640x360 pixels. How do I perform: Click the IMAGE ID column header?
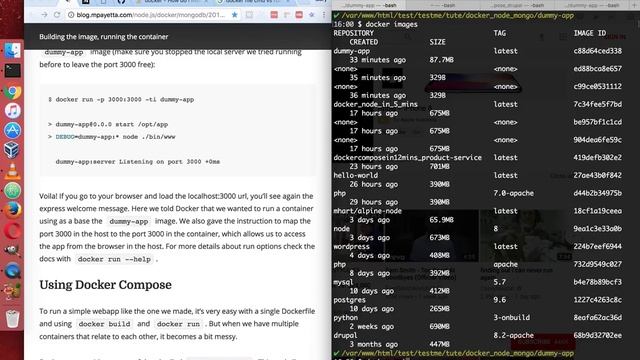coord(590,33)
